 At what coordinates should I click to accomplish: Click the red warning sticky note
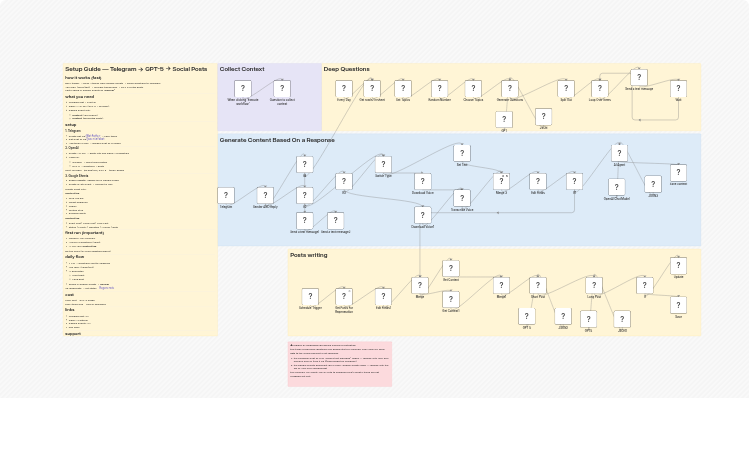tap(339, 363)
